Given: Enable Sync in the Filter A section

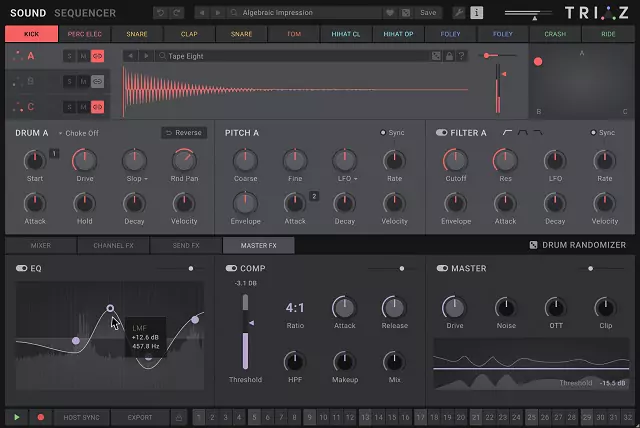Looking at the screenshot, I should (x=603, y=133).
